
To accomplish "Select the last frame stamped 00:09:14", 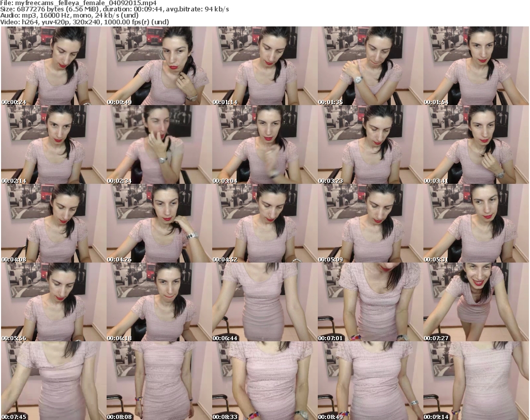I will (476, 381).
